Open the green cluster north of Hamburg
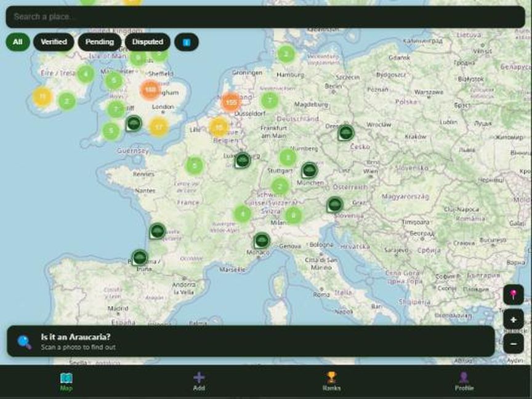This screenshot has height=399, width=532. click(286, 54)
